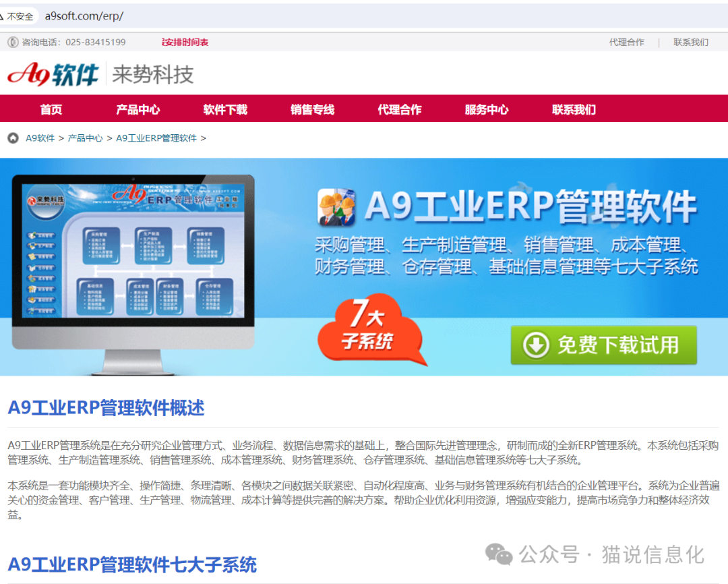
Task: Click the green 免费下载试用 button
Action: pyautogui.click(x=603, y=345)
